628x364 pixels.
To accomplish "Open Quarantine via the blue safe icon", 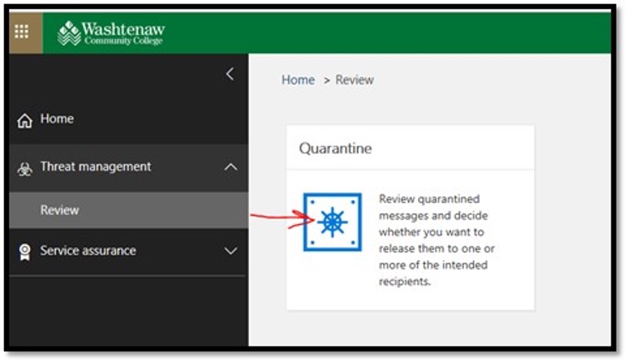I will (x=332, y=222).
